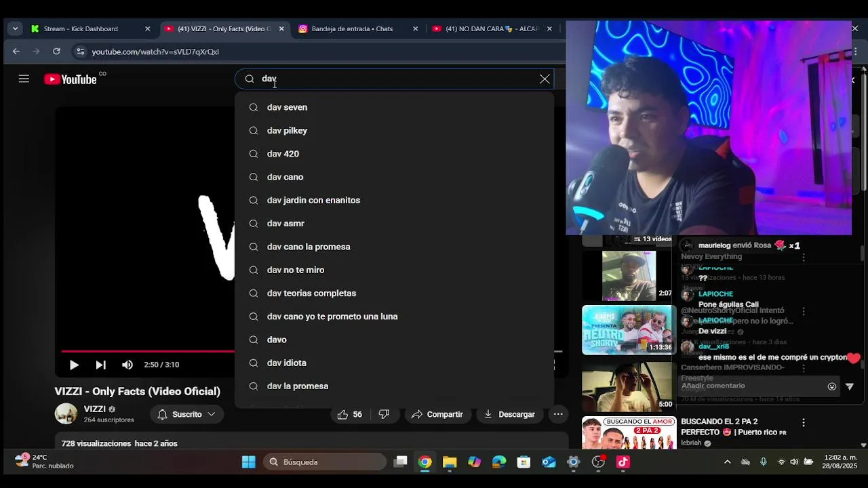
Task: Close the Bandeja de entrada tab
Action: coord(416,29)
